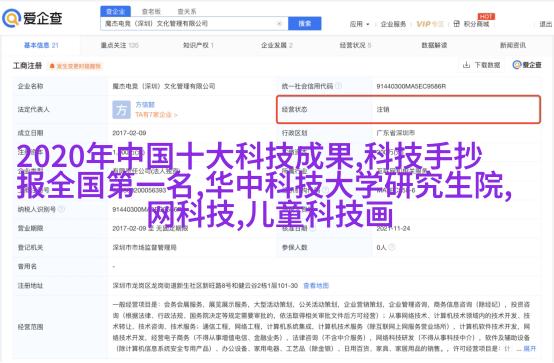Switch to the 基本信息 21 tab

[41, 45]
